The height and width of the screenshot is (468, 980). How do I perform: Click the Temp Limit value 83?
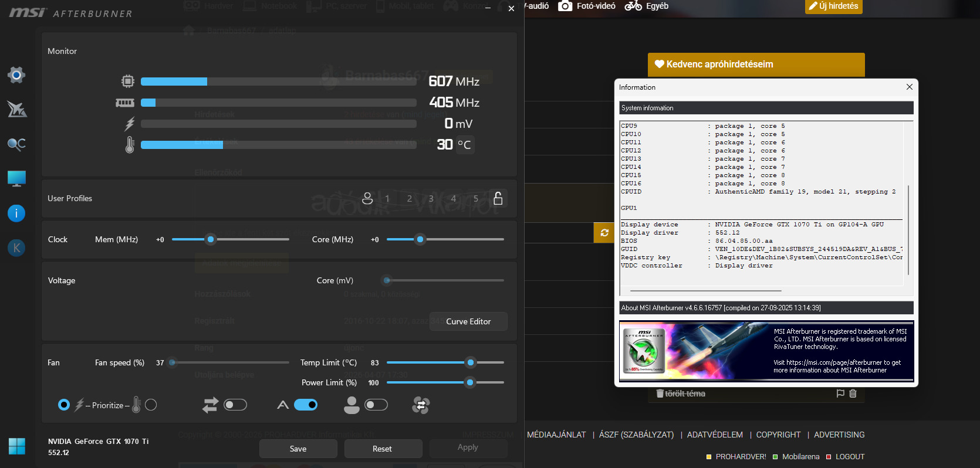click(375, 362)
